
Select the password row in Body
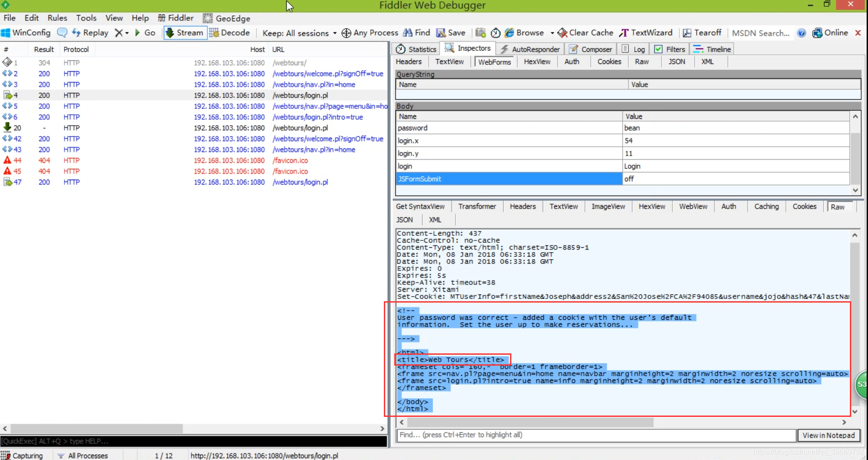(623, 128)
